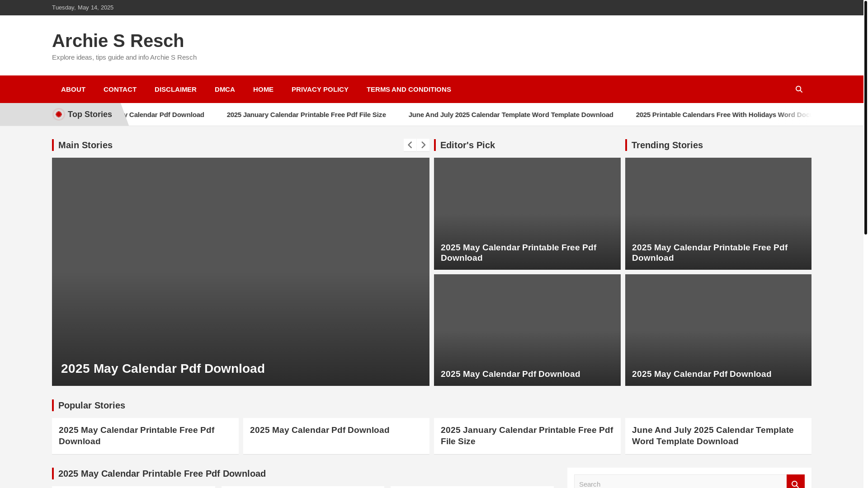The width and height of the screenshot is (868, 488).
Task: Open the main story headline 2025 May Calendar Pdf Download
Action: (x=163, y=369)
